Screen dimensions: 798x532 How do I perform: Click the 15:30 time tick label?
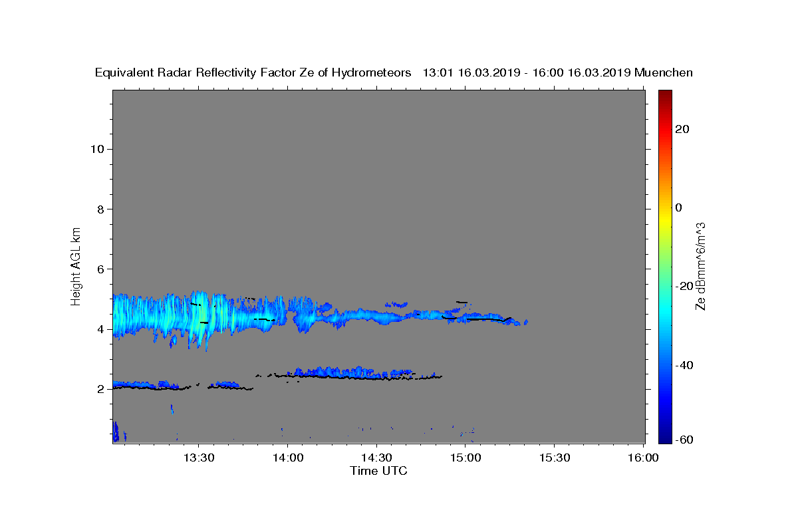(555, 458)
